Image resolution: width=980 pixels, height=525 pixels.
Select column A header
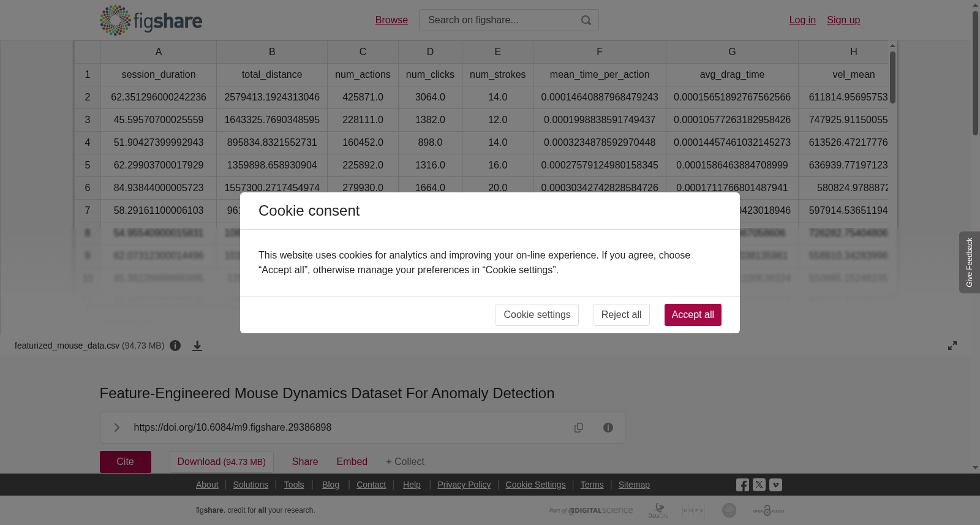pyautogui.click(x=159, y=52)
